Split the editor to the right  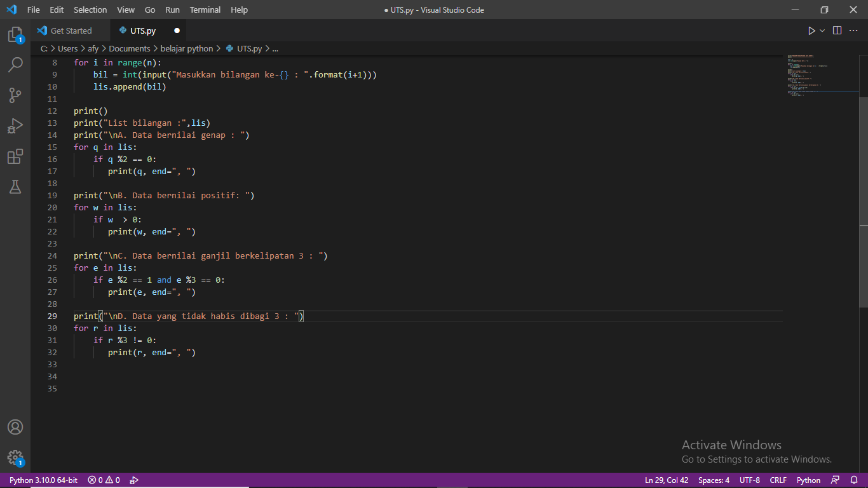(837, 30)
